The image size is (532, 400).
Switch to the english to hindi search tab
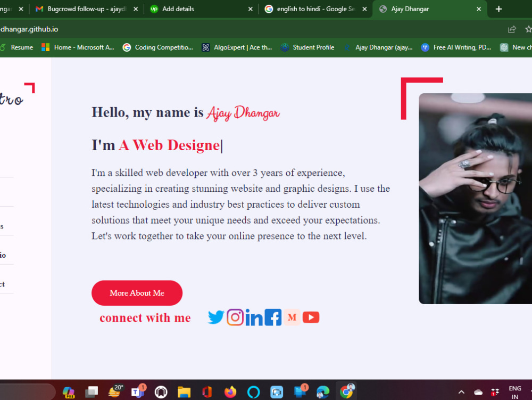pos(311,9)
